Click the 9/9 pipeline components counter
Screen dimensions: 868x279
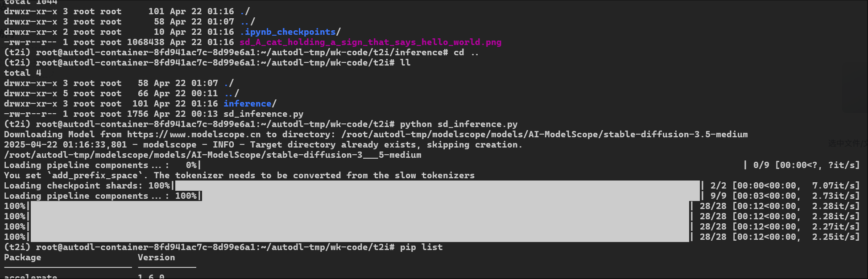click(718, 196)
